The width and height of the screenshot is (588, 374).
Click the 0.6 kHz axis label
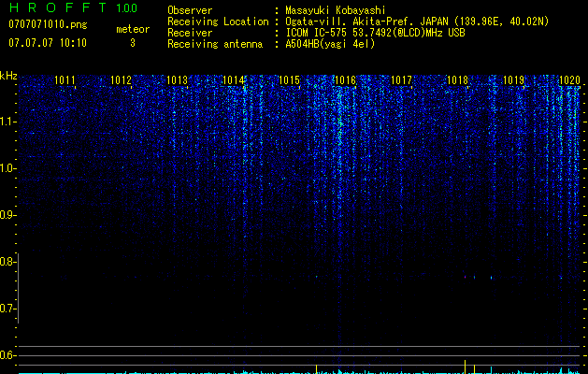7,355
